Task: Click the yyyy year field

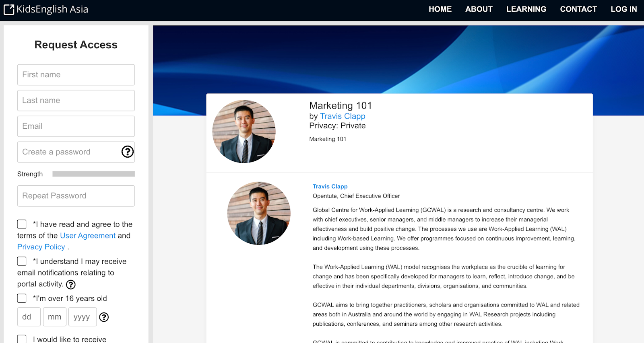Action: 83,317
